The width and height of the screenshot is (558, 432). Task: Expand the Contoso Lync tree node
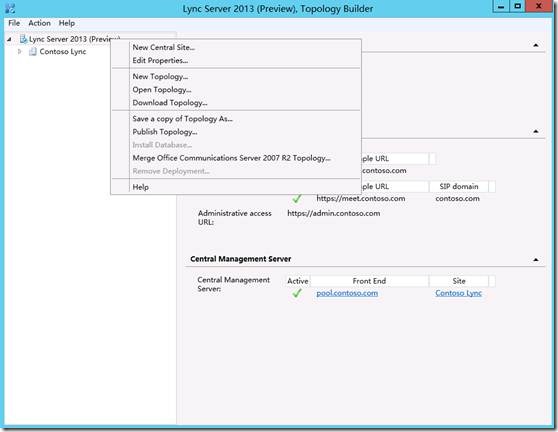pyautogui.click(x=20, y=52)
